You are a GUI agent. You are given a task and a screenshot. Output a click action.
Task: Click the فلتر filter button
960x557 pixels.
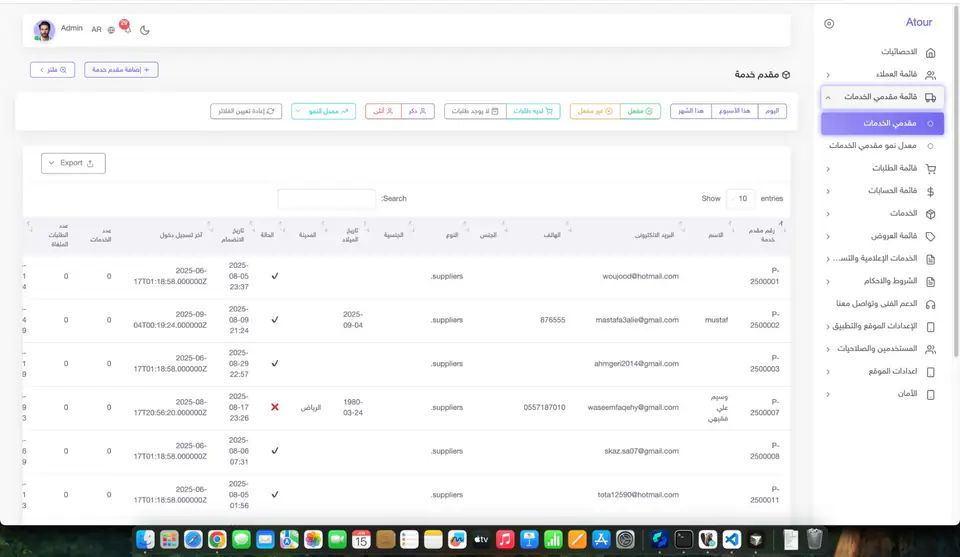tap(53, 70)
